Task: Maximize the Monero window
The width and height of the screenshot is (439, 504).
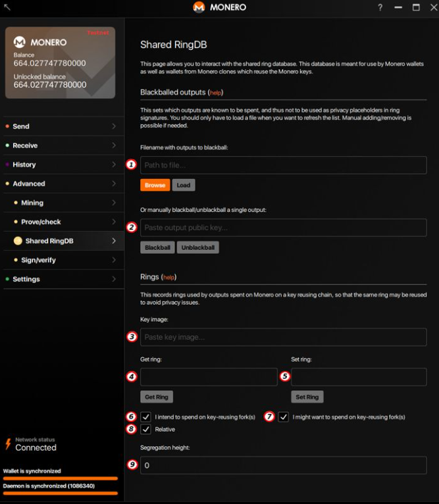Action: (416, 7)
